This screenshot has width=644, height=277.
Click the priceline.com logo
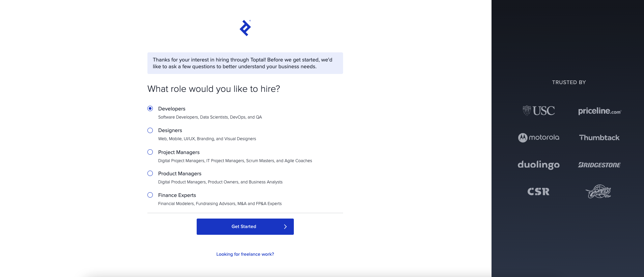coord(599,111)
